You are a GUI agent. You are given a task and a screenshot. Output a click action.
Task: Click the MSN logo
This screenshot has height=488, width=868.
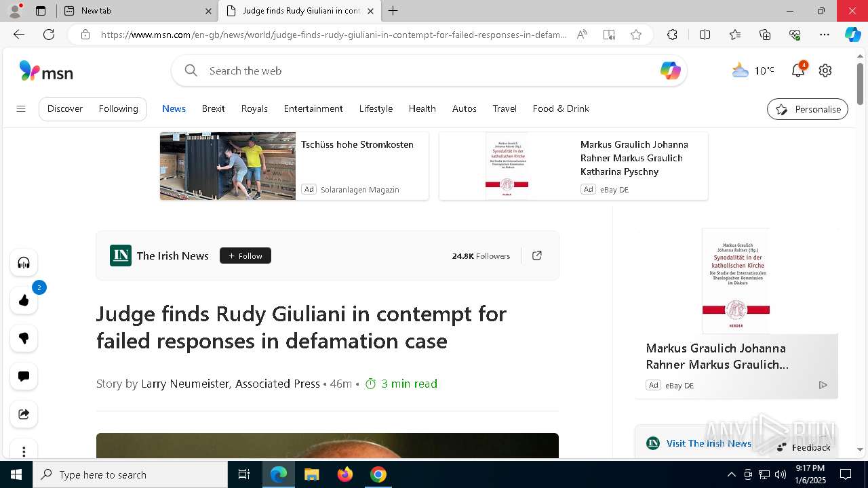tap(46, 70)
